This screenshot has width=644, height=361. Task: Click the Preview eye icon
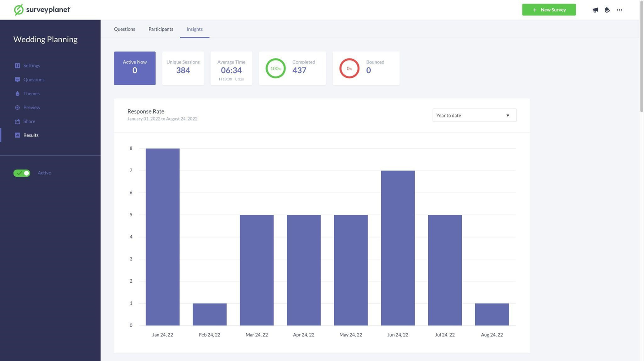(x=17, y=107)
